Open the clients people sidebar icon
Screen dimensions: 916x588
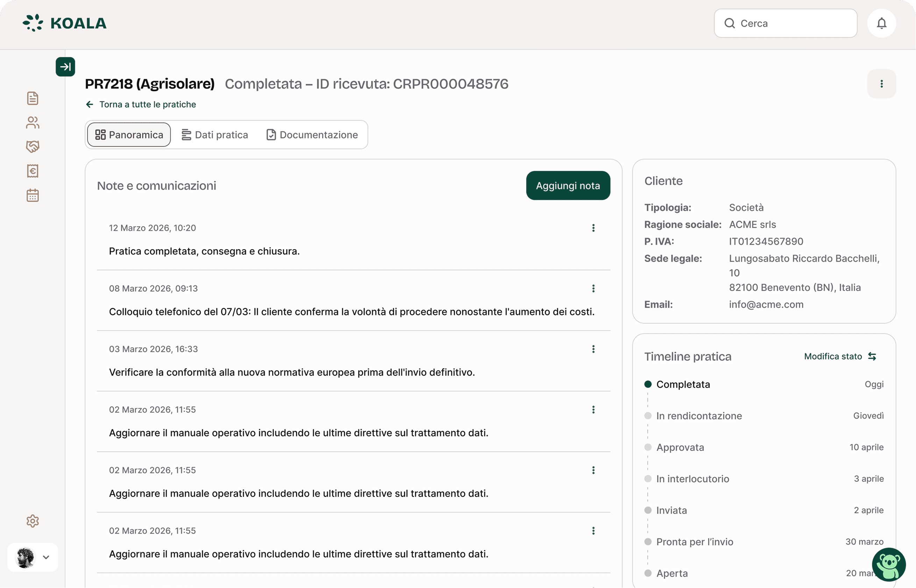(33, 122)
